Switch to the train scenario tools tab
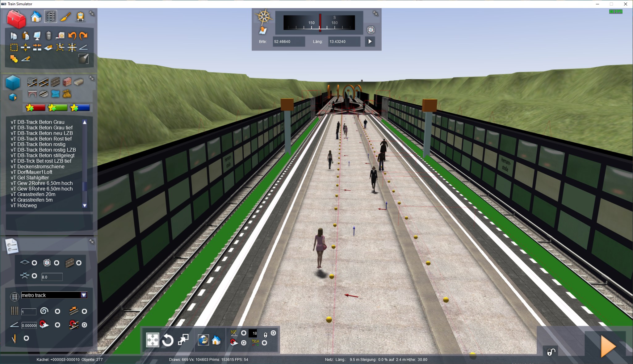 coord(80,17)
